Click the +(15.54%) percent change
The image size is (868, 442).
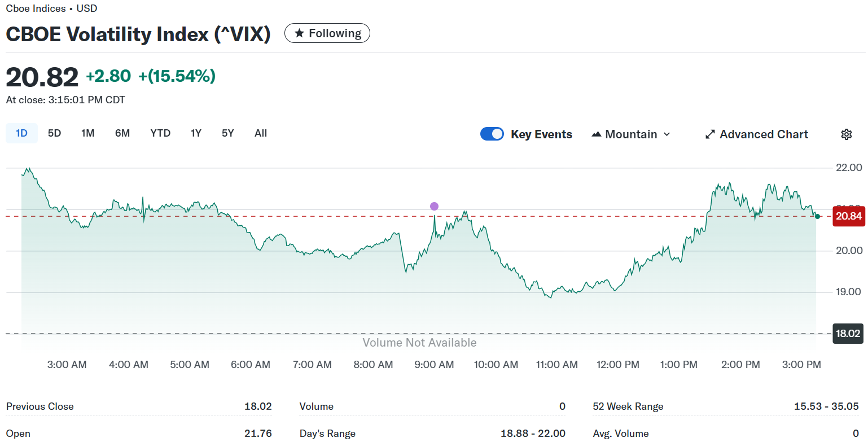[177, 76]
